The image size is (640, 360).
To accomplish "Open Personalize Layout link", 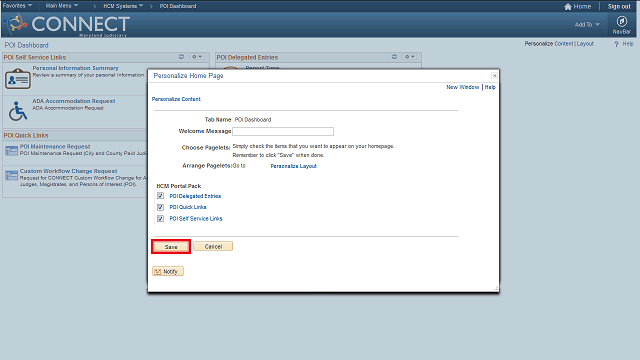I will [x=293, y=166].
